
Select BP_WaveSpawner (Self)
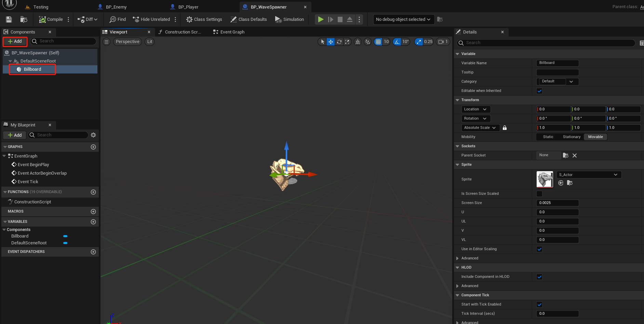tap(35, 53)
